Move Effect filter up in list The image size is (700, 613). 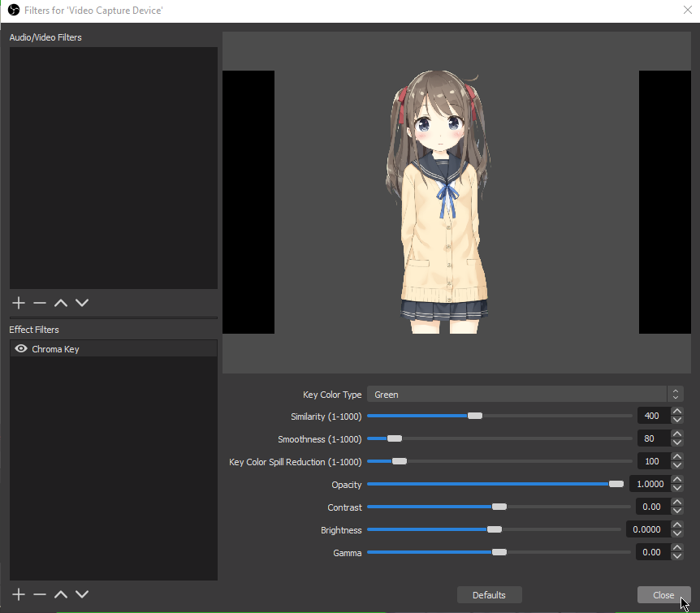tap(61, 594)
